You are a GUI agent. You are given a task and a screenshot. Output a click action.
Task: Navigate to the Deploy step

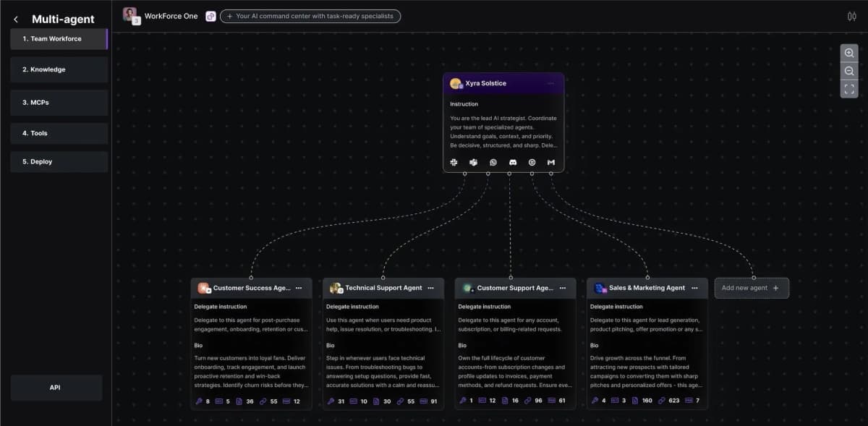point(56,161)
